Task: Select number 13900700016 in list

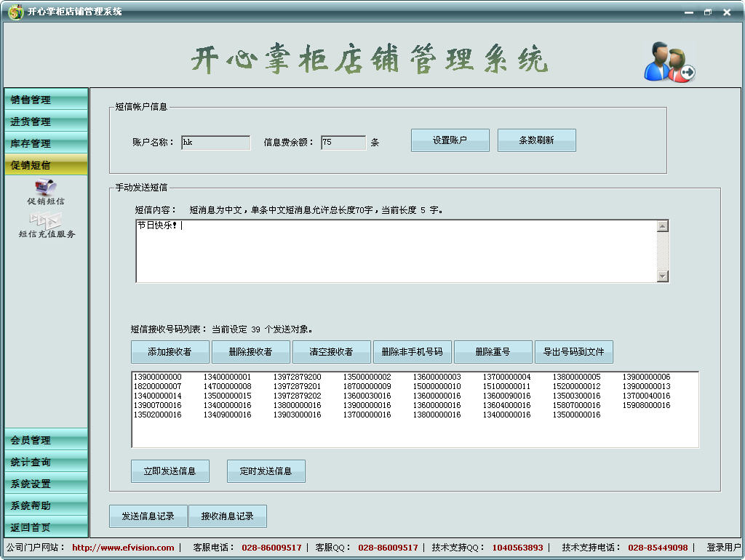Action: pos(157,405)
